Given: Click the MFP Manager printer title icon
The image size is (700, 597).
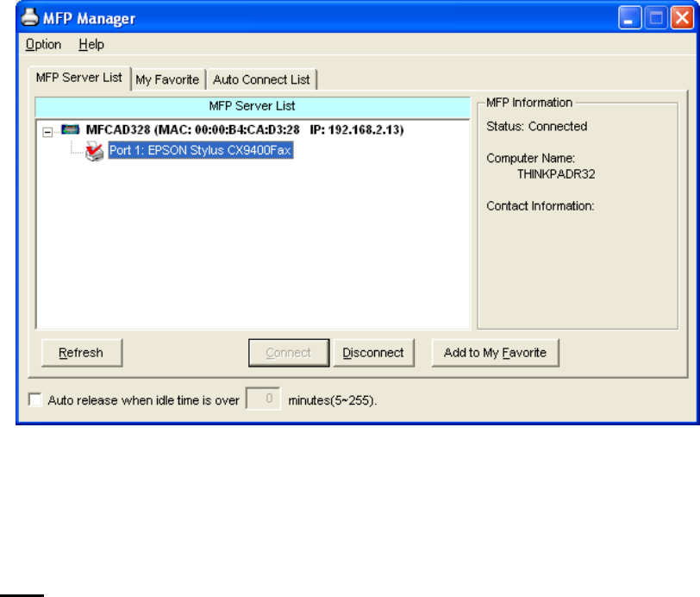Looking at the screenshot, I should [30, 17].
